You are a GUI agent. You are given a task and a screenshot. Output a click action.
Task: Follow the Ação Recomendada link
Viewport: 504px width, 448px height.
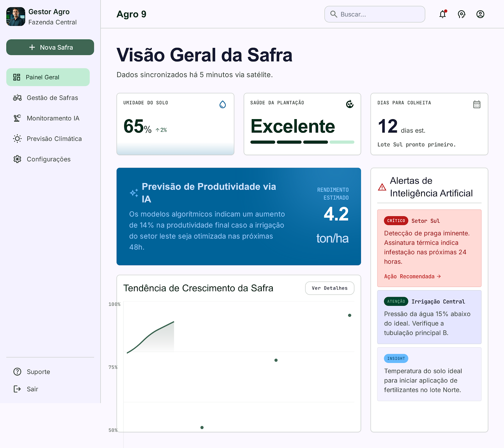point(412,276)
